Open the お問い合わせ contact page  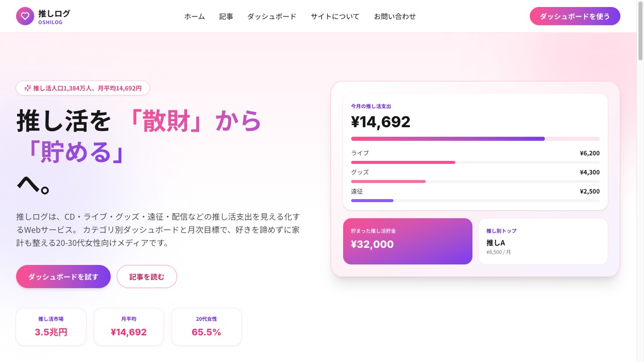(x=395, y=16)
